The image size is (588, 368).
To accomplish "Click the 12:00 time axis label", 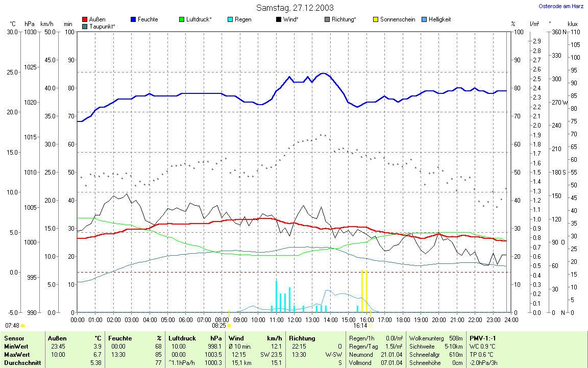I will pyautogui.click(x=294, y=320).
